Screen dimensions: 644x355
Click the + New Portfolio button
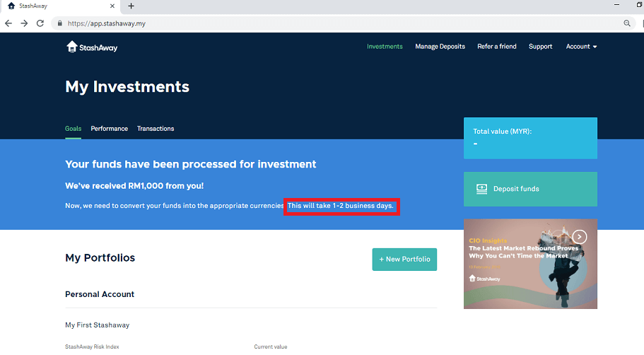tap(404, 260)
